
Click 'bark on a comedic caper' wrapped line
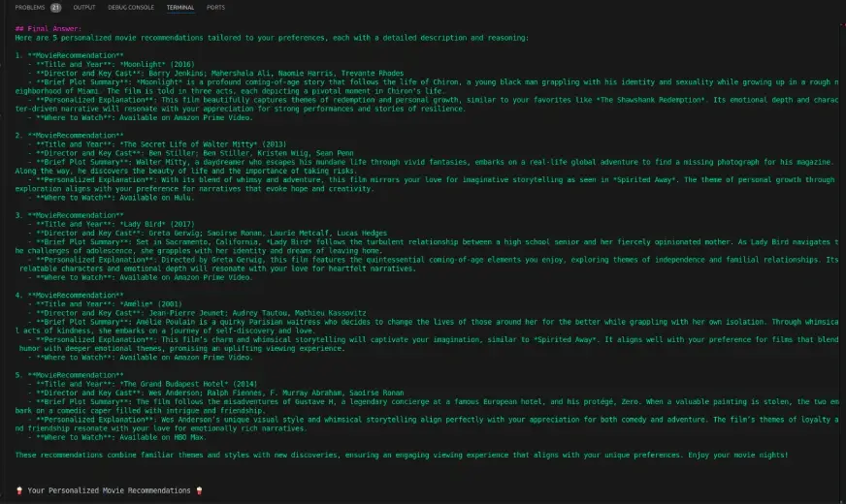coord(141,411)
